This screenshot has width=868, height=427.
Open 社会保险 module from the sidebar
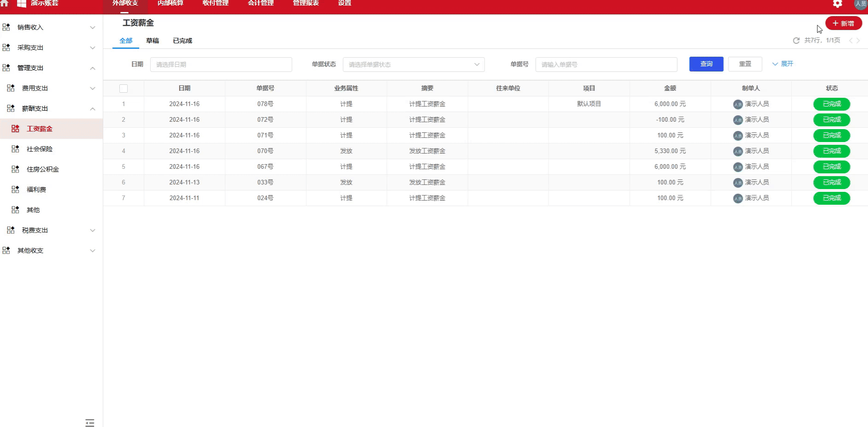pyautogui.click(x=39, y=149)
